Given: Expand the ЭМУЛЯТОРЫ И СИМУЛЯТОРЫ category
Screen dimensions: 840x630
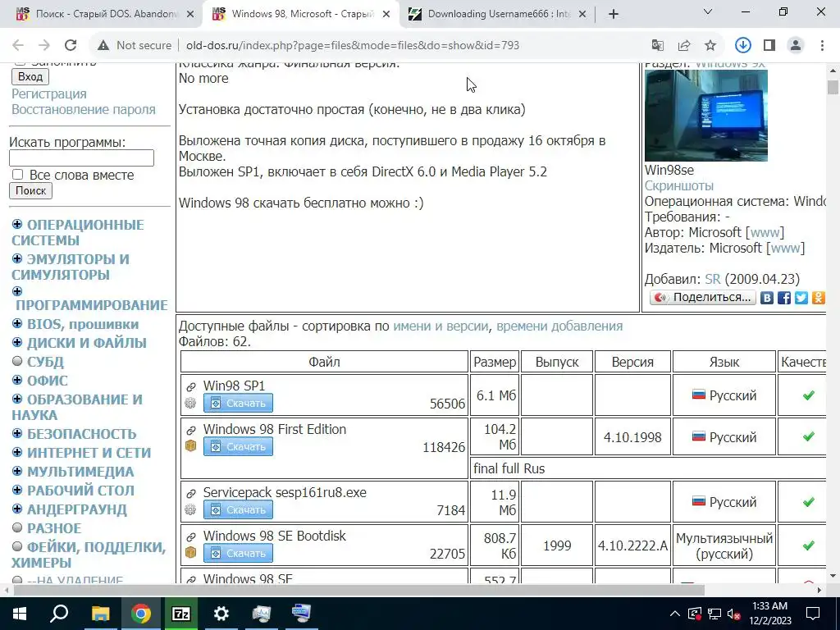Looking at the screenshot, I should (x=17, y=258).
